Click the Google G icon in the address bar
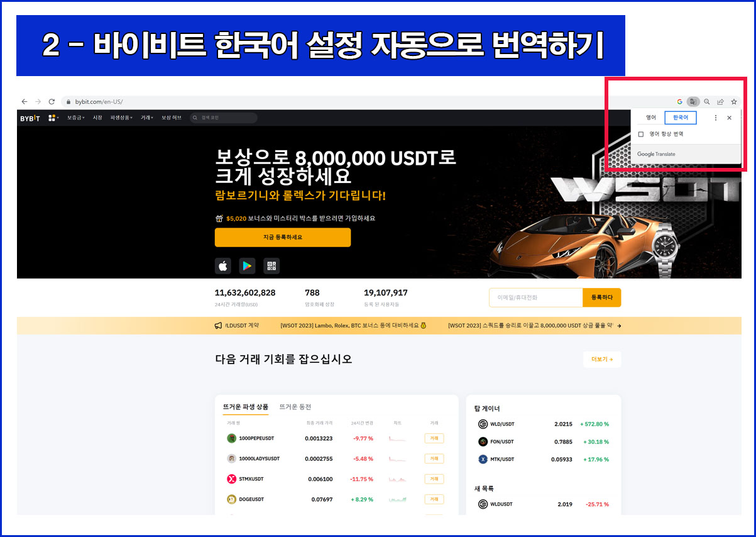Screen dimensions: 756x537 pos(679,101)
